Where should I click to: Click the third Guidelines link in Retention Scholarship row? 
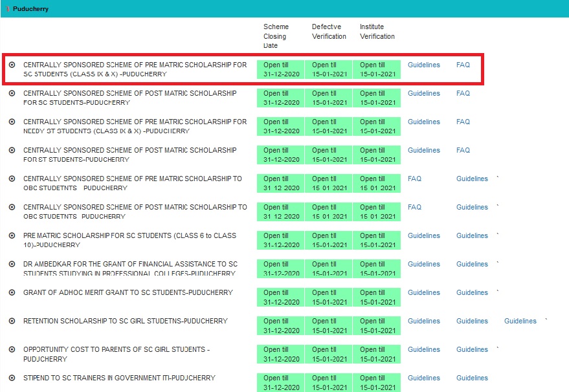(520, 321)
